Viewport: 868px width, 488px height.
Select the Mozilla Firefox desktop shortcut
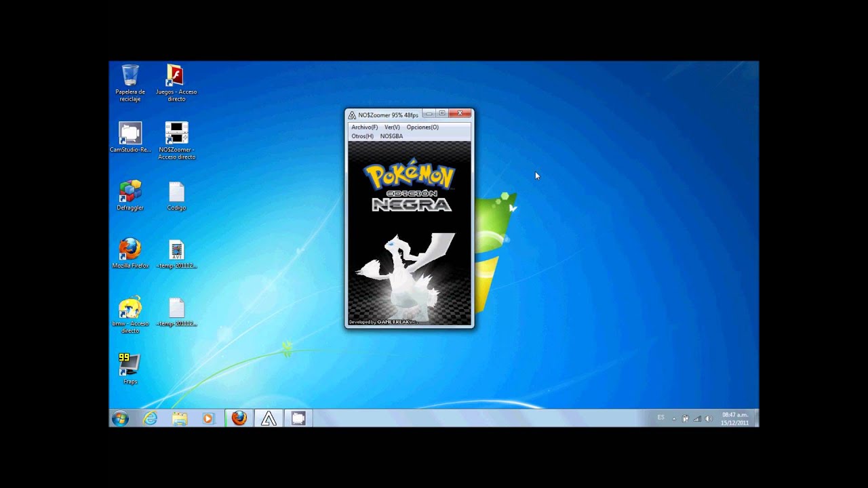[130, 253]
